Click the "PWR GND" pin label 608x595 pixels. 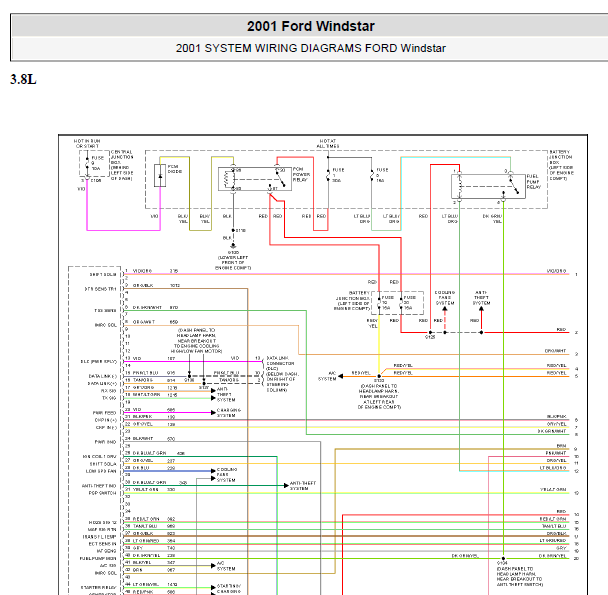(x=105, y=442)
